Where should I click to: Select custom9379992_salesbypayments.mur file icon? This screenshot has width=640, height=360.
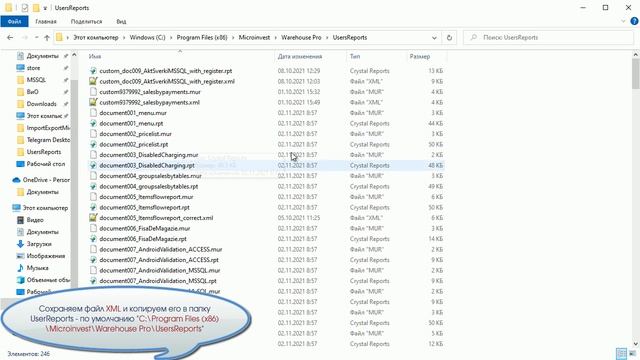click(93, 92)
